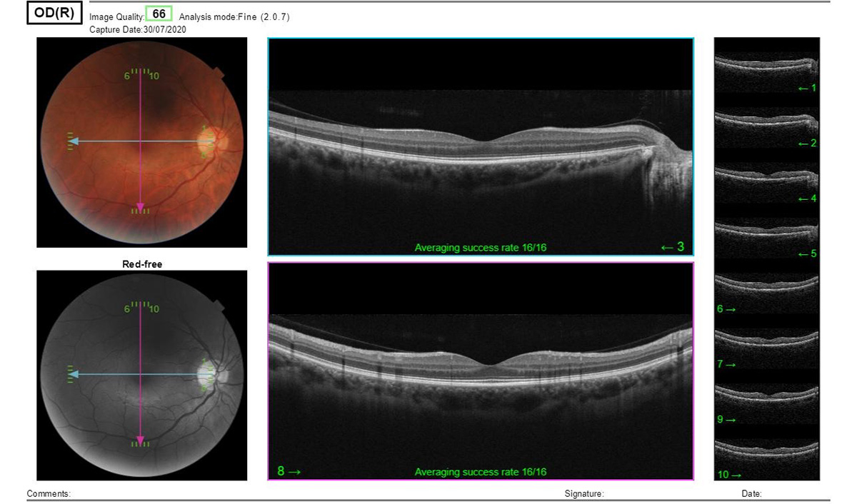This screenshot has width=857, height=504.
Task: Open the Red-free fundus image
Action: pyautogui.click(x=141, y=376)
